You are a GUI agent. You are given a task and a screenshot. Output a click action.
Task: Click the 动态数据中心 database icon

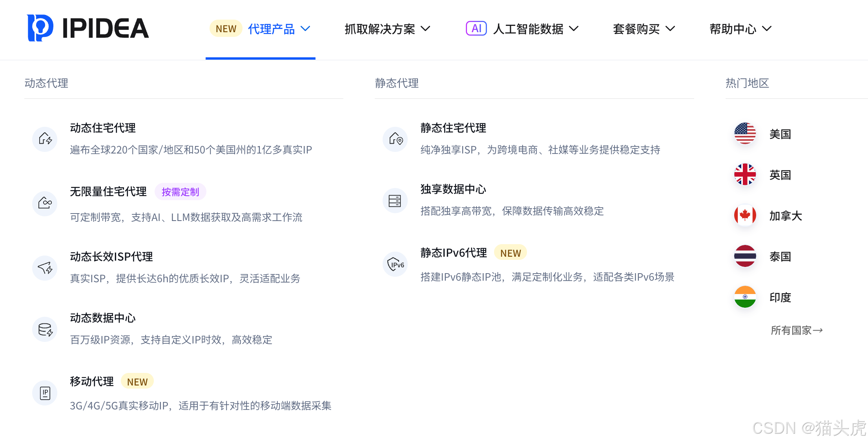(x=45, y=330)
